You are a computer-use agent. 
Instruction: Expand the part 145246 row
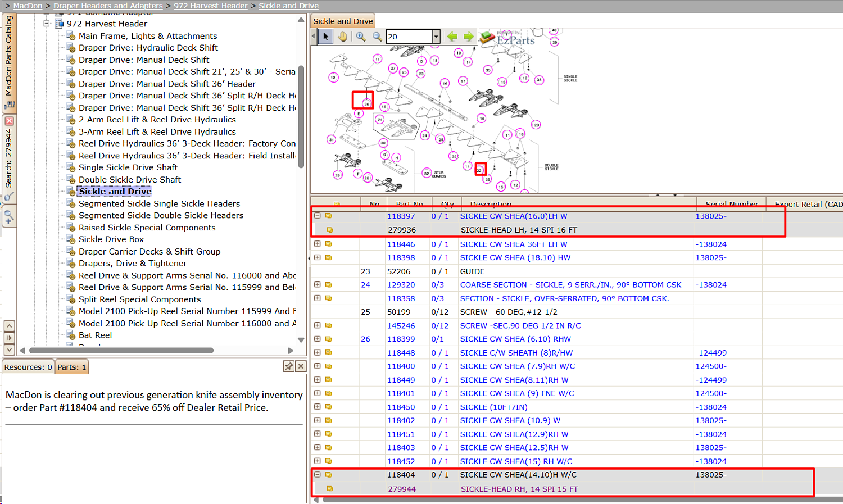point(318,325)
